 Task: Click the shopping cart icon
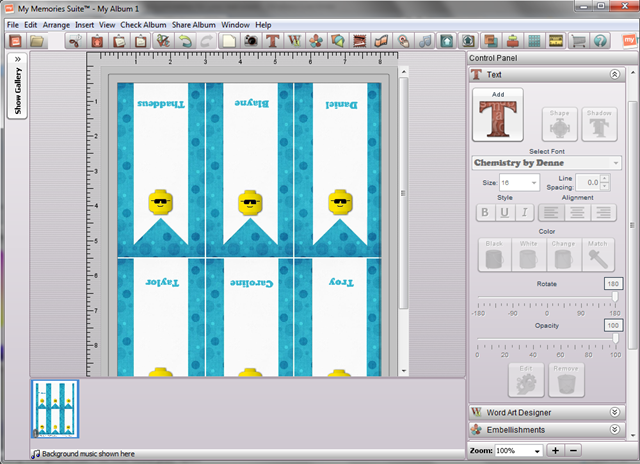(578, 41)
